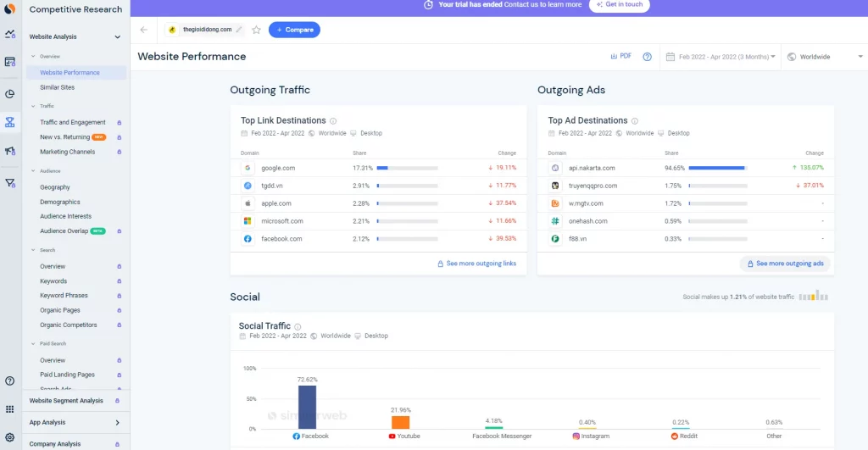Collapse the Audience group in sidebar
Screen dimensions: 868x450
point(33,171)
